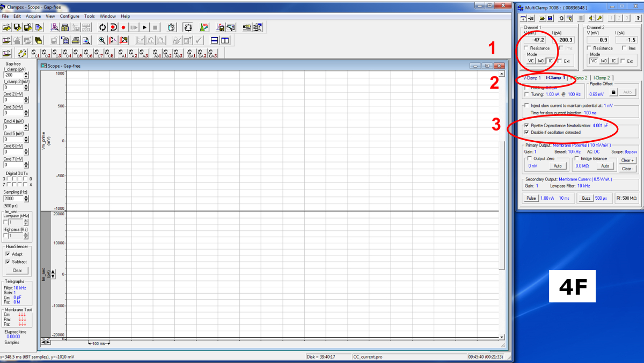
Task: Click the zoom magnifier icon in the second toolbar
Action: coord(102,40)
